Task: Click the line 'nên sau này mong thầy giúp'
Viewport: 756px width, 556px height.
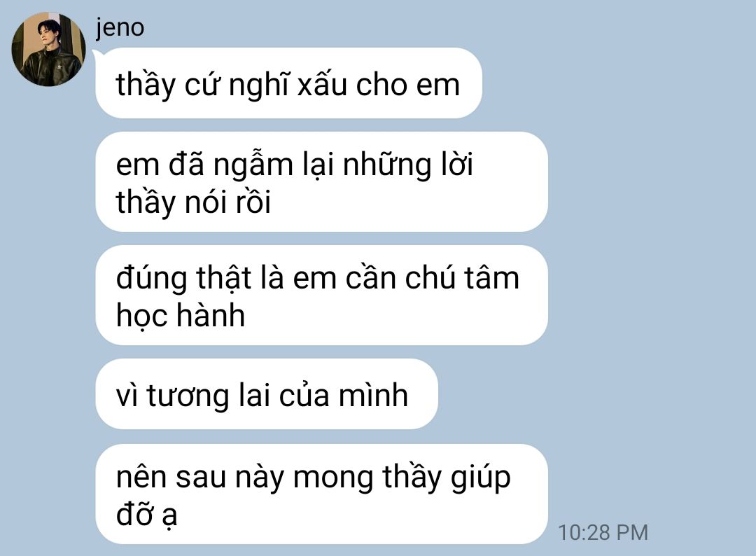Action: point(314,478)
